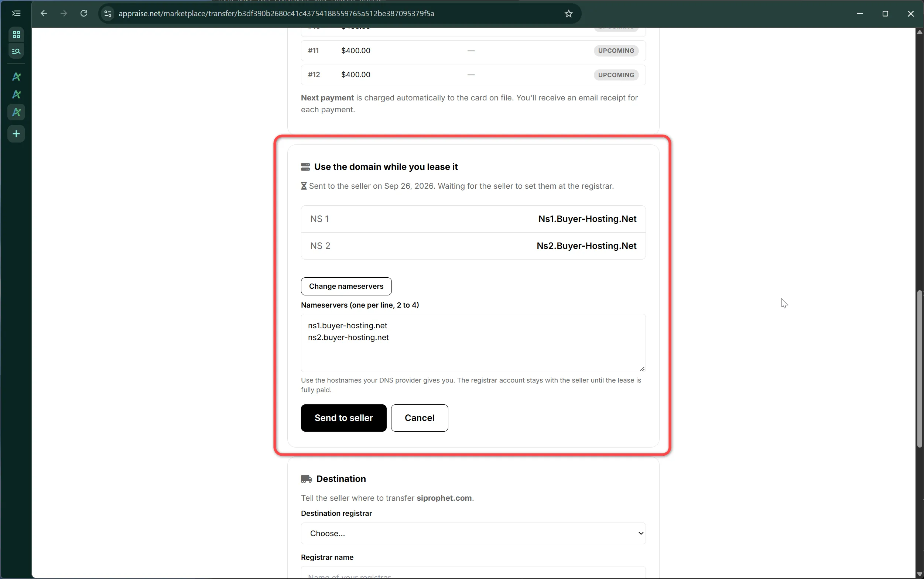
Task: Open site information icon in address bar
Action: click(x=108, y=13)
